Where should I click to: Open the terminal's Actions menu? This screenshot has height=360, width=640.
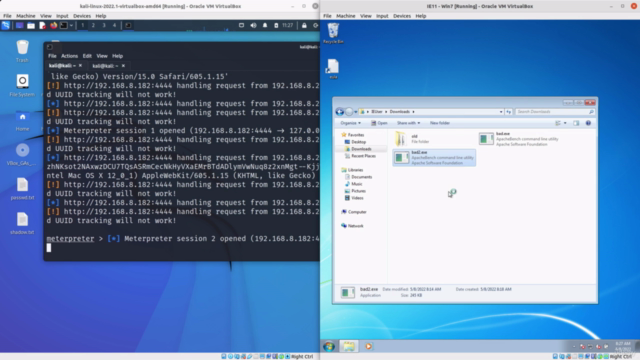pos(69,56)
